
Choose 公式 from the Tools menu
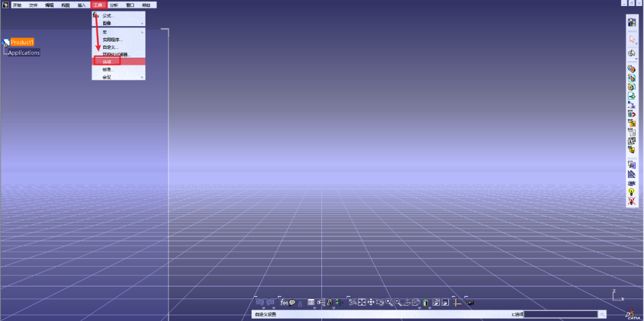tap(118, 15)
